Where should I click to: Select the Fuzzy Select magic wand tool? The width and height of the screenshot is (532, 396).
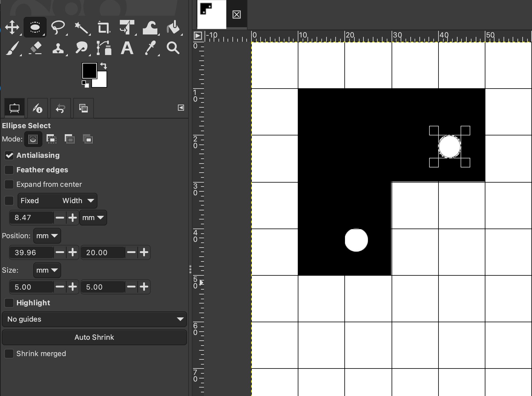pos(81,28)
